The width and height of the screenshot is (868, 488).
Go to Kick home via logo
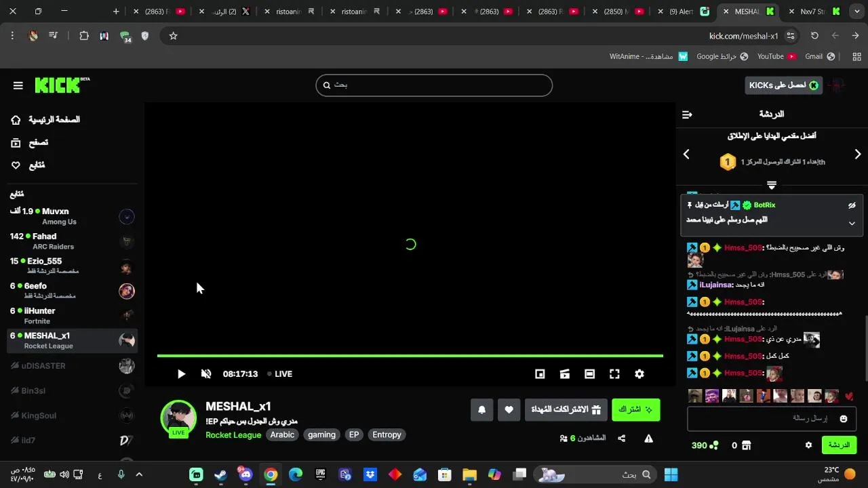click(62, 85)
